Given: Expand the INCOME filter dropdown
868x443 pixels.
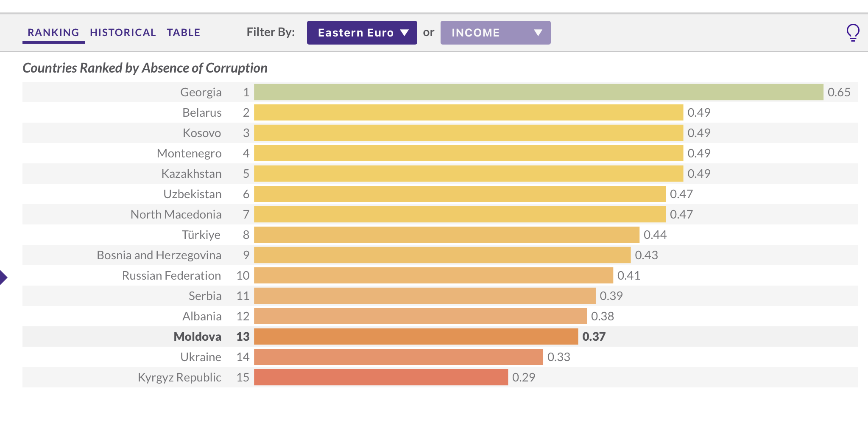Looking at the screenshot, I should click(495, 33).
